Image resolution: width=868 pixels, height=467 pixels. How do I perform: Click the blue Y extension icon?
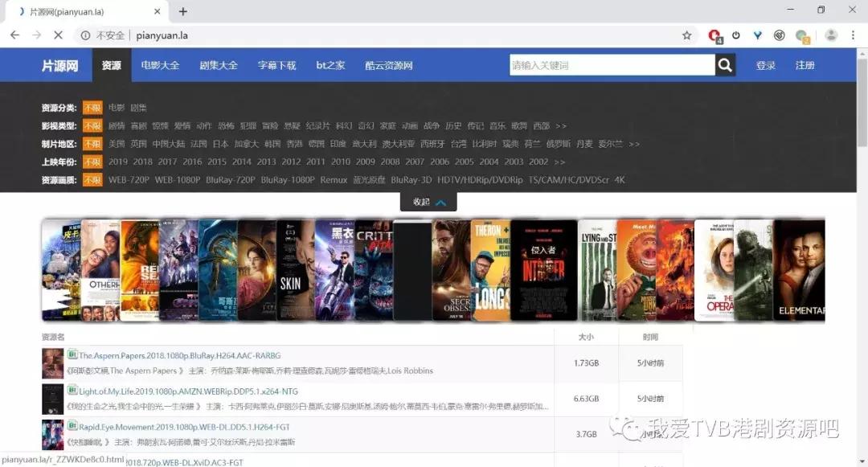pyautogui.click(x=757, y=35)
